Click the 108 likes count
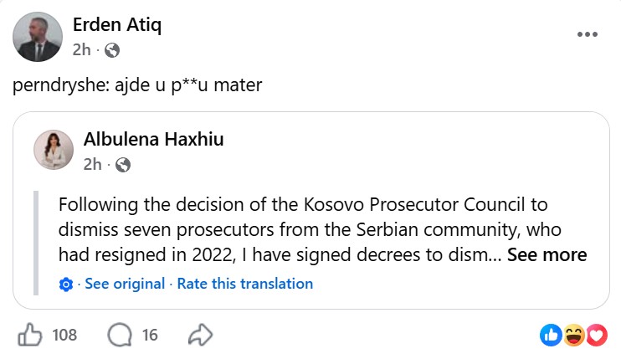Screen dimensions: 621x364 click(64, 335)
